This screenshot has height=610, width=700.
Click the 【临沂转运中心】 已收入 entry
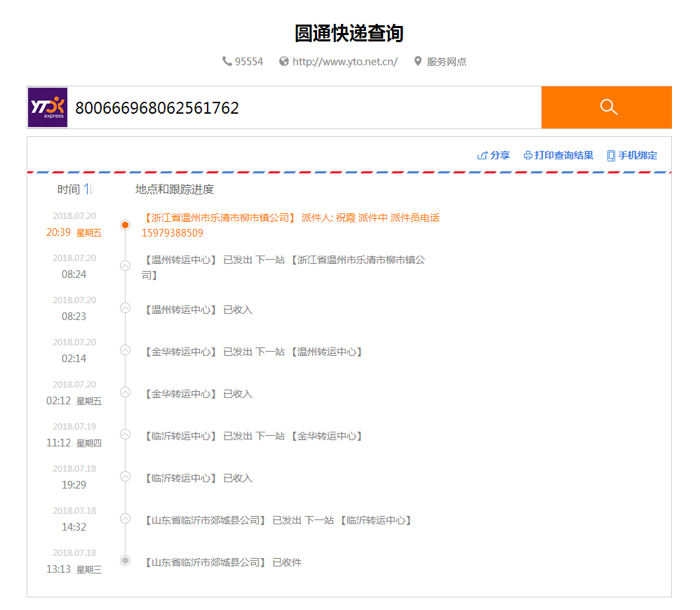[x=197, y=478]
